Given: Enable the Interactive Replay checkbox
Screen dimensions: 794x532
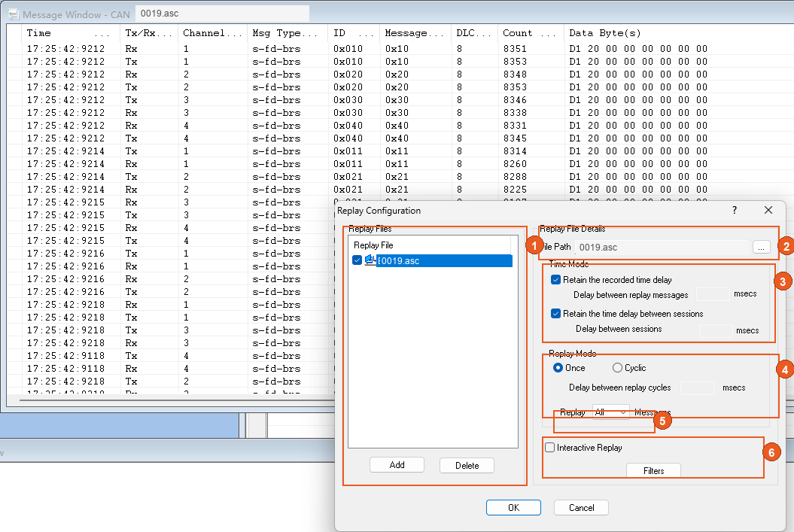Looking at the screenshot, I should 550,448.
